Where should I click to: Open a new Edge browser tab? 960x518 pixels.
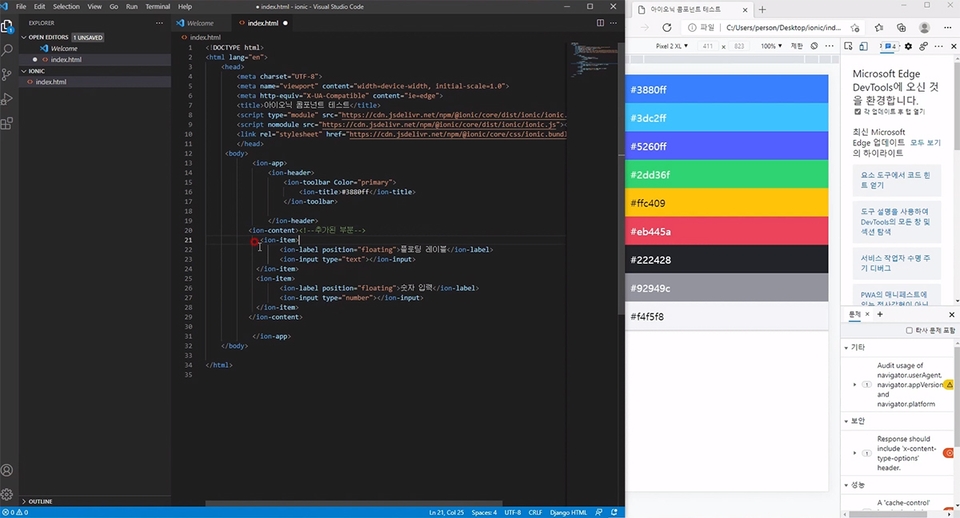coord(762,10)
